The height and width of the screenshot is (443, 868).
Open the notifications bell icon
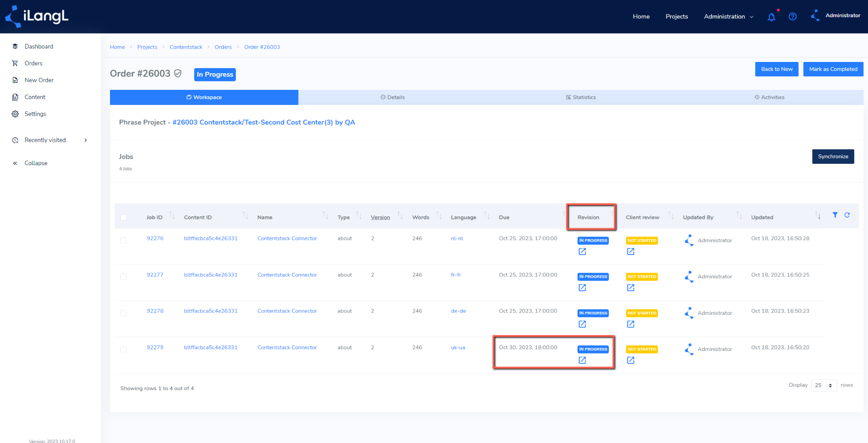771,17
